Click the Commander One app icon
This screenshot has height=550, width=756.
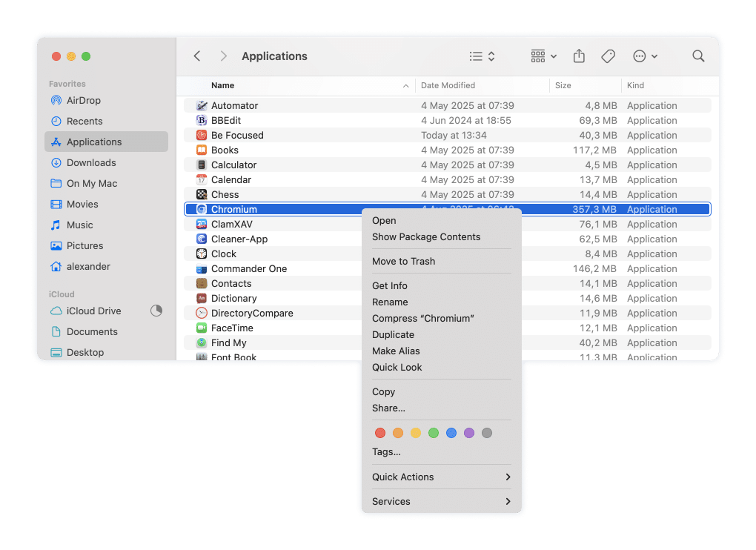tap(202, 269)
